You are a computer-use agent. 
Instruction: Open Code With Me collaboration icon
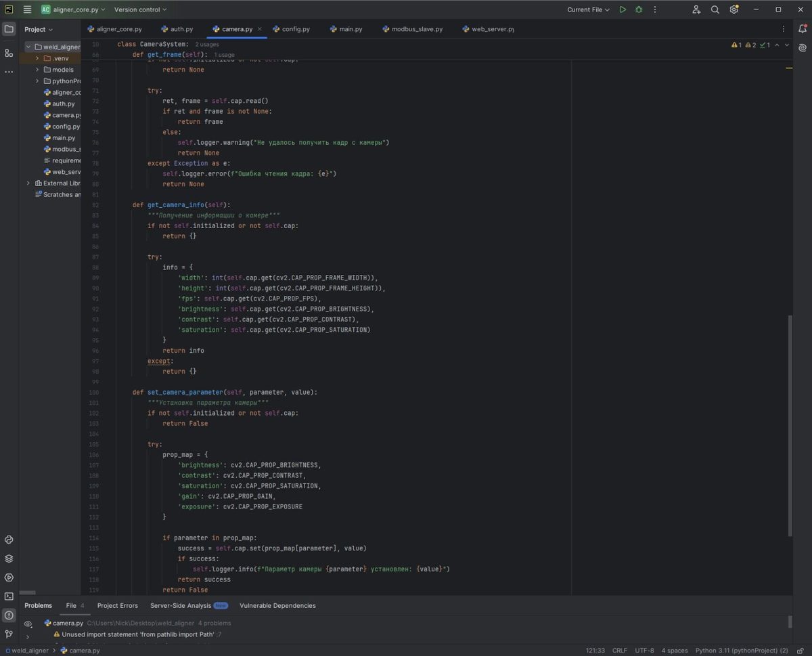pos(696,9)
